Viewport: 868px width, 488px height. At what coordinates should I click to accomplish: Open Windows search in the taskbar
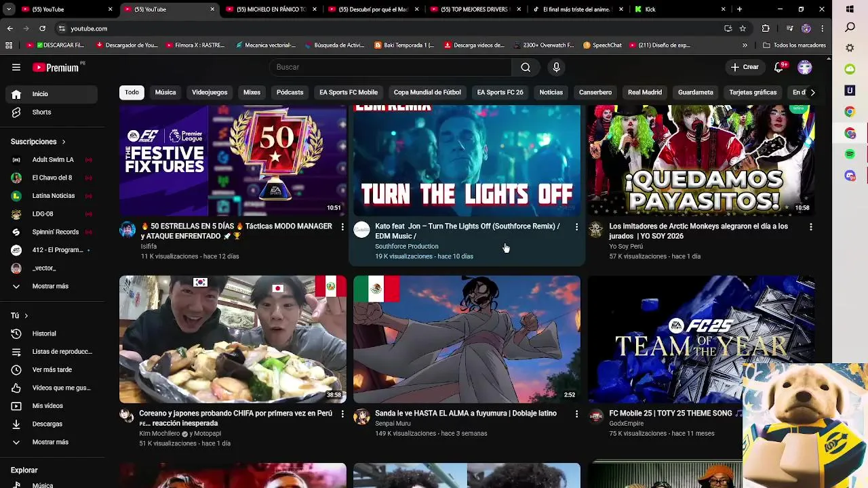coord(850,28)
